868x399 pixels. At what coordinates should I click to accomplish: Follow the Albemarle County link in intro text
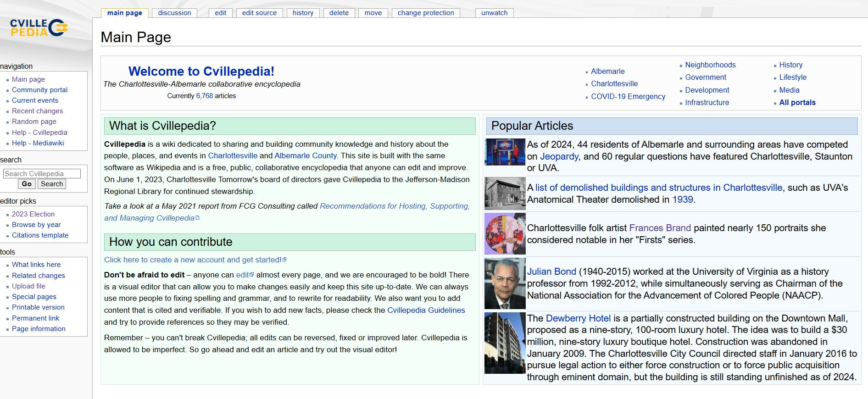[x=306, y=155]
